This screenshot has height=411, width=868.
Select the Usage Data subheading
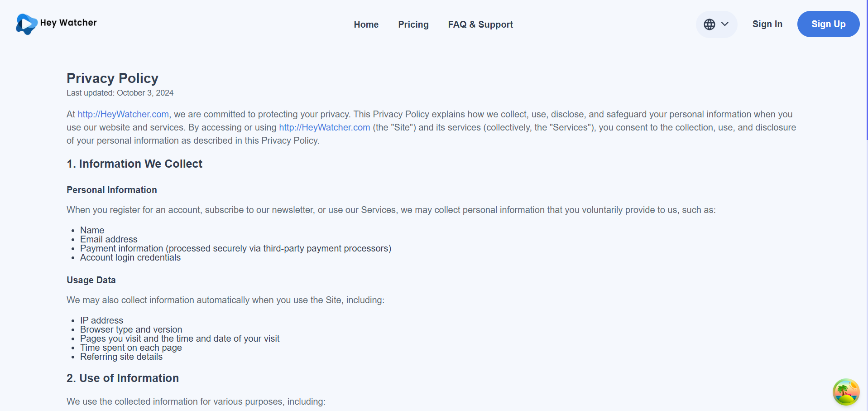[91, 280]
